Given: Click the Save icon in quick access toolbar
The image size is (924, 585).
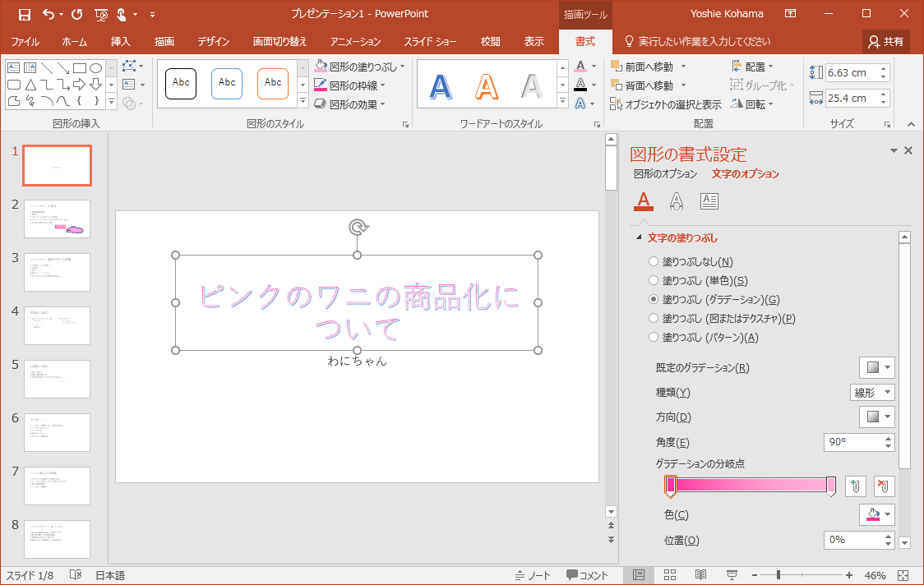Looking at the screenshot, I should 24,14.
